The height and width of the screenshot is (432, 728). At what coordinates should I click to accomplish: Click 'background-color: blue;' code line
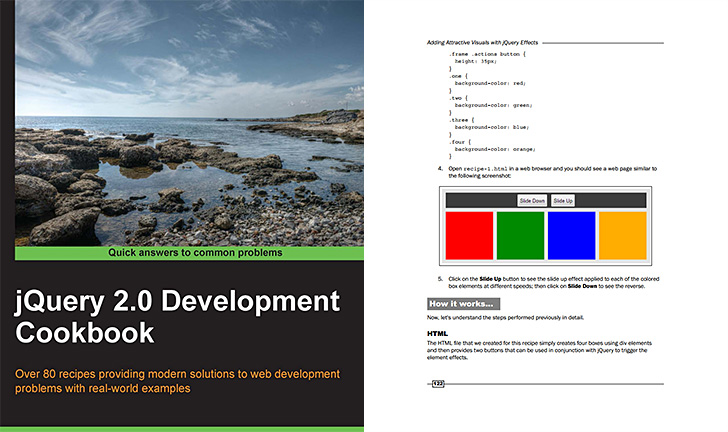click(x=492, y=127)
